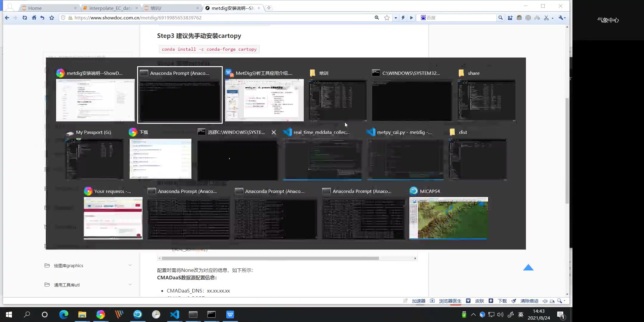The height and width of the screenshot is (322, 644).
Task: Click the browser home icon
Action: point(34,18)
